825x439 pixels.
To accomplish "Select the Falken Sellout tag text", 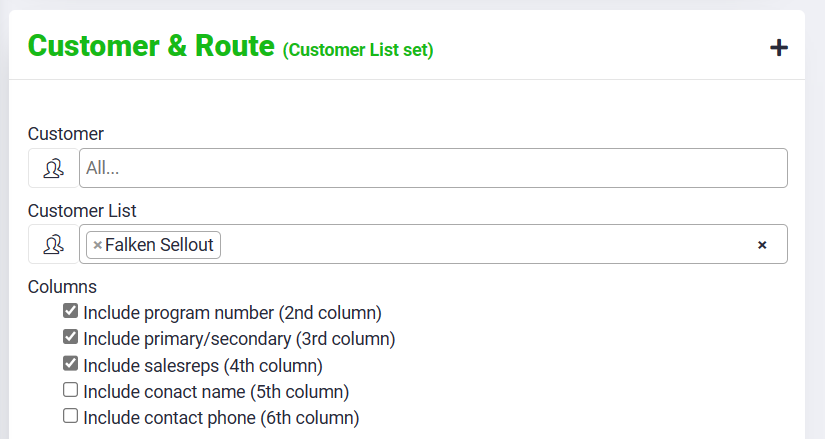I will click(x=160, y=245).
